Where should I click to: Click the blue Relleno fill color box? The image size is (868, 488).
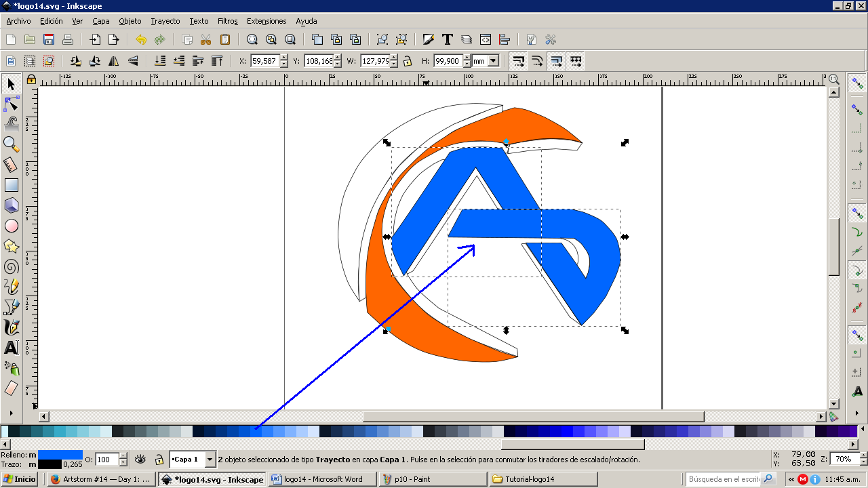(x=60, y=455)
